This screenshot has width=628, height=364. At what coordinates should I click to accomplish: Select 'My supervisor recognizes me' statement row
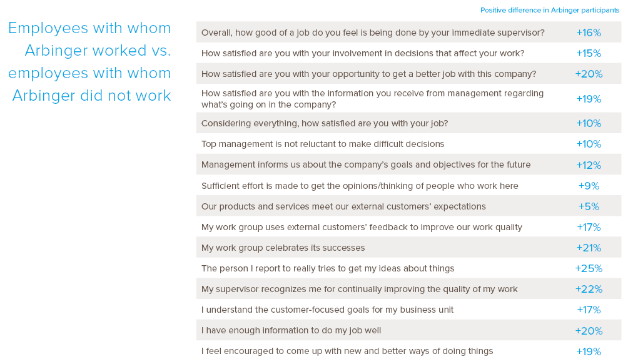tap(359, 289)
